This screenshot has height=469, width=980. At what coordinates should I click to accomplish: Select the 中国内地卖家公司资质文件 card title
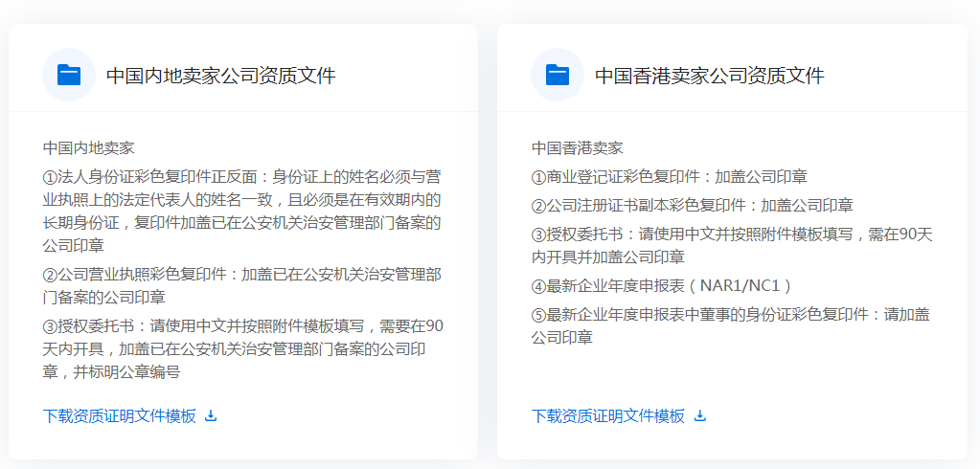[220, 76]
